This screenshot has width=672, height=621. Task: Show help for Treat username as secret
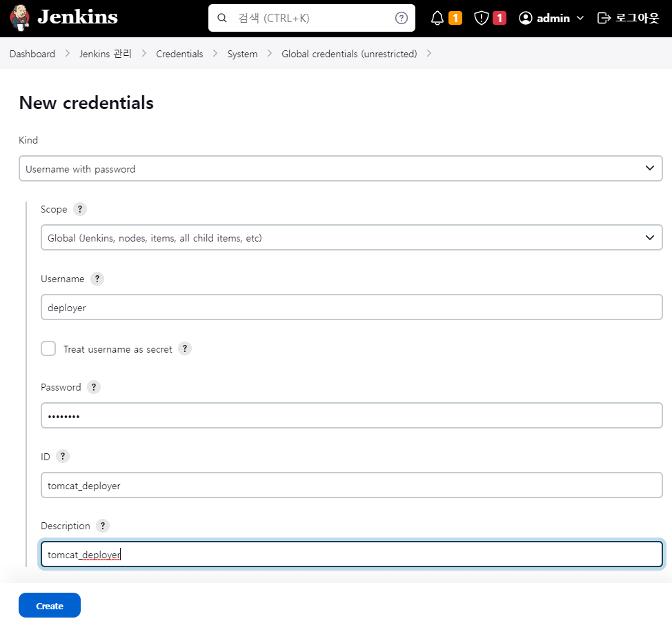(x=185, y=349)
